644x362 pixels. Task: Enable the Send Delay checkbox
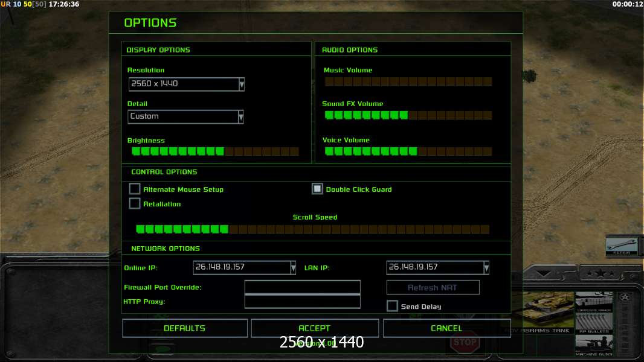[x=392, y=306]
